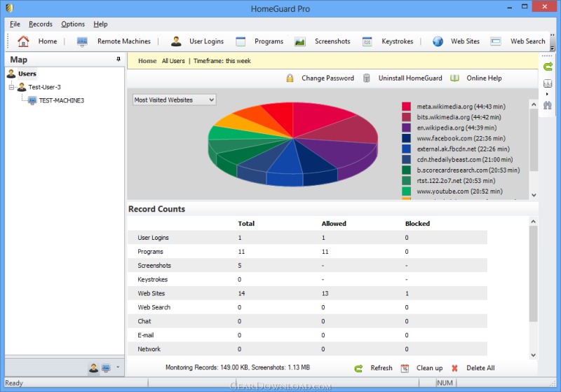Click the Uninstall HomeGuard trash icon
Viewport: 561px width, 392px height.
click(x=367, y=79)
